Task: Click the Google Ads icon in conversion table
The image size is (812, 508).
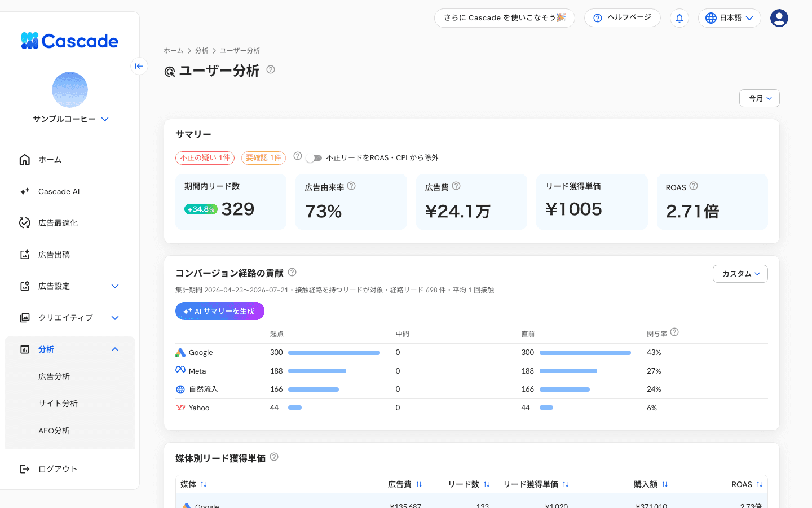Action: point(180,353)
